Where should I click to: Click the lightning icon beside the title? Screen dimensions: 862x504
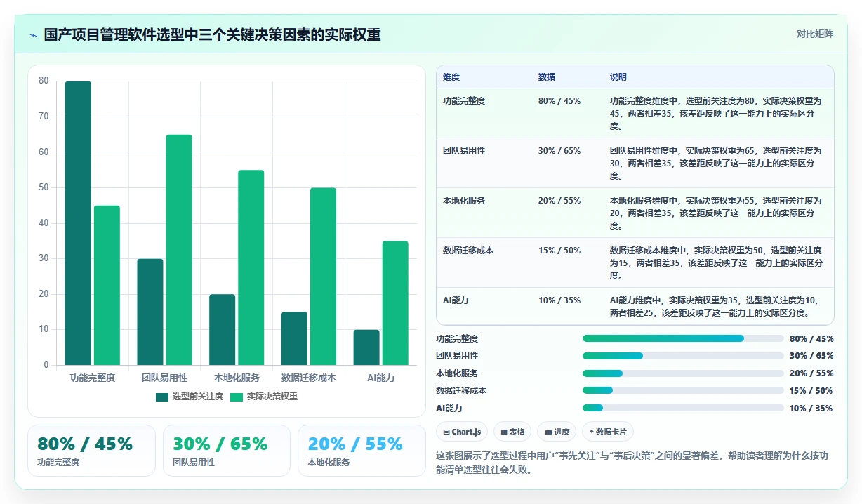click(33, 35)
